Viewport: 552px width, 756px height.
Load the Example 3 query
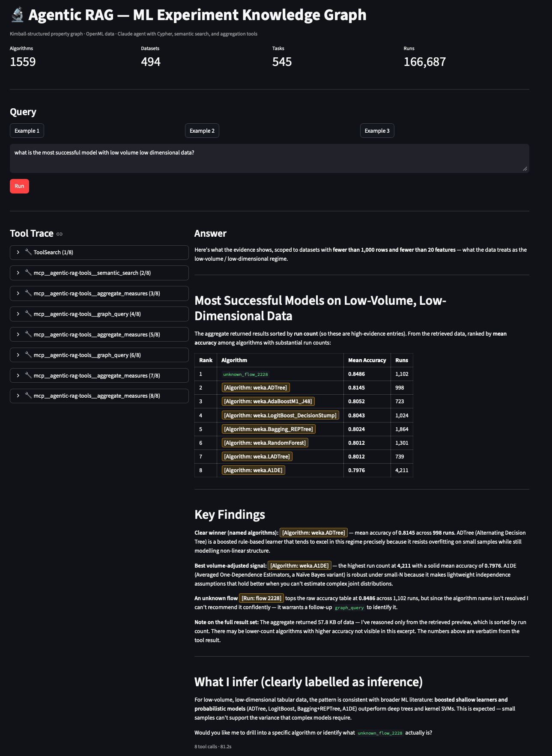click(377, 131)
